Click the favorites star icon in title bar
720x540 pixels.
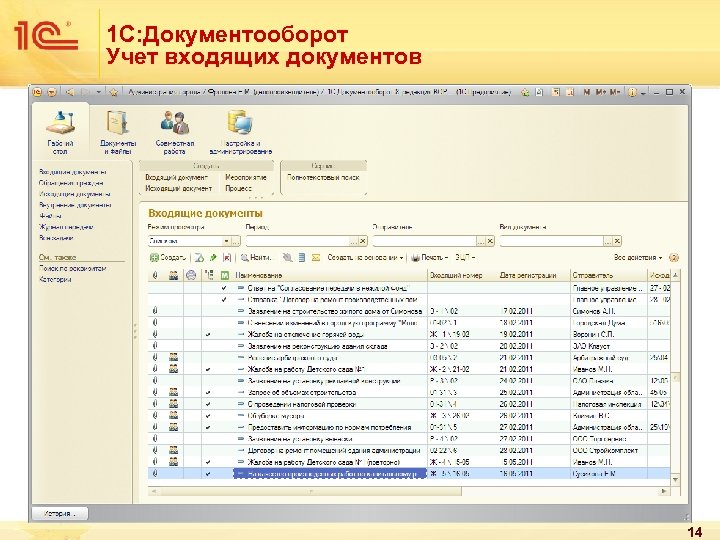tap(114, 92)
